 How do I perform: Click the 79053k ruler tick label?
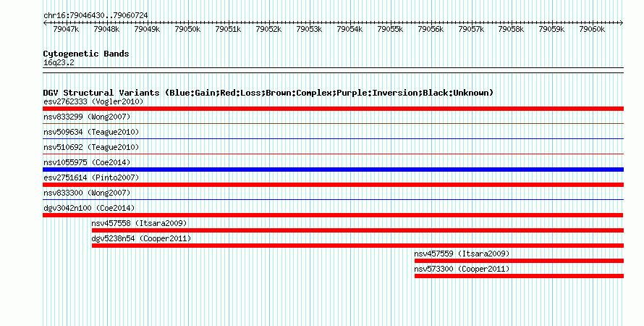[309, 29]
